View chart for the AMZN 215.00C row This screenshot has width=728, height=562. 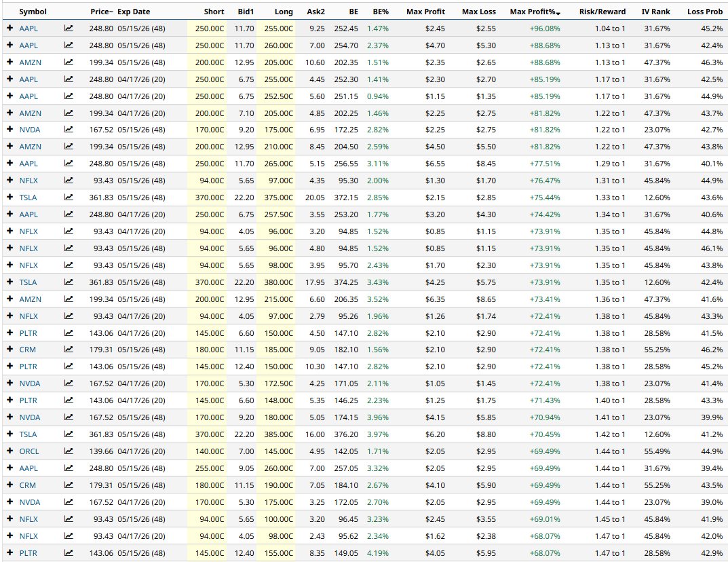(69, 299)
